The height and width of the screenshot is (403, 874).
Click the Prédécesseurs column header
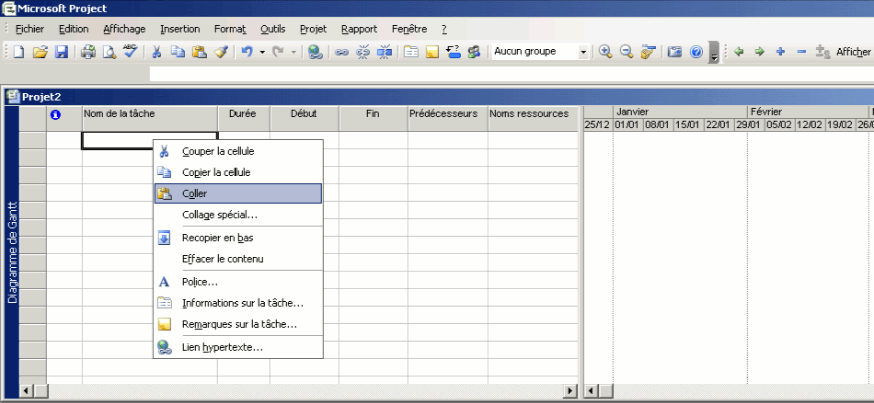pyautogui.click(x=448, y=119)
